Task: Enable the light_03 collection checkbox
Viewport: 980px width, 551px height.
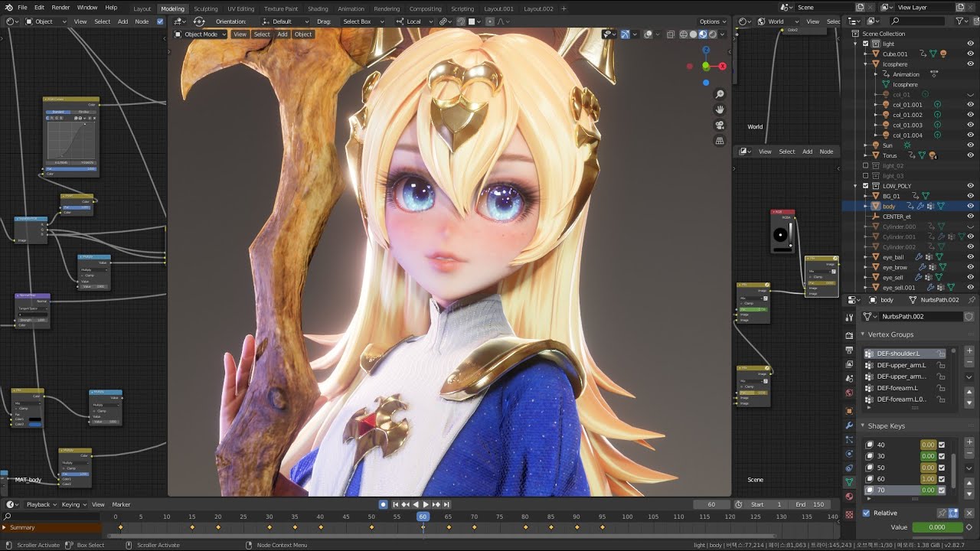Action: [866, 176]
